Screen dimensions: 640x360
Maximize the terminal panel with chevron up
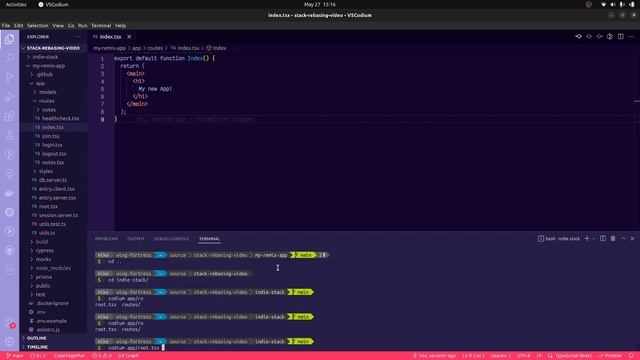coord(623,238)
